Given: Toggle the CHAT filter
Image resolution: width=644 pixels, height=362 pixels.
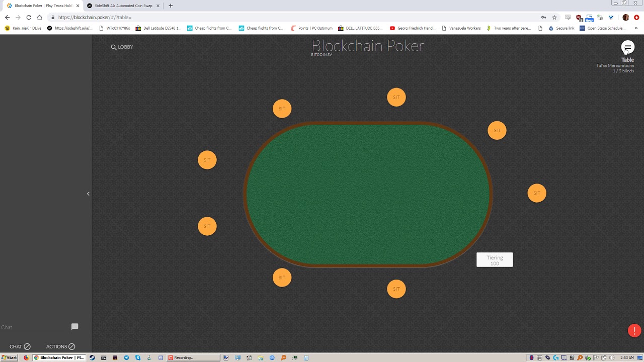Looking at the screenshot, I should pyautogui.click(x=20, y=346).
